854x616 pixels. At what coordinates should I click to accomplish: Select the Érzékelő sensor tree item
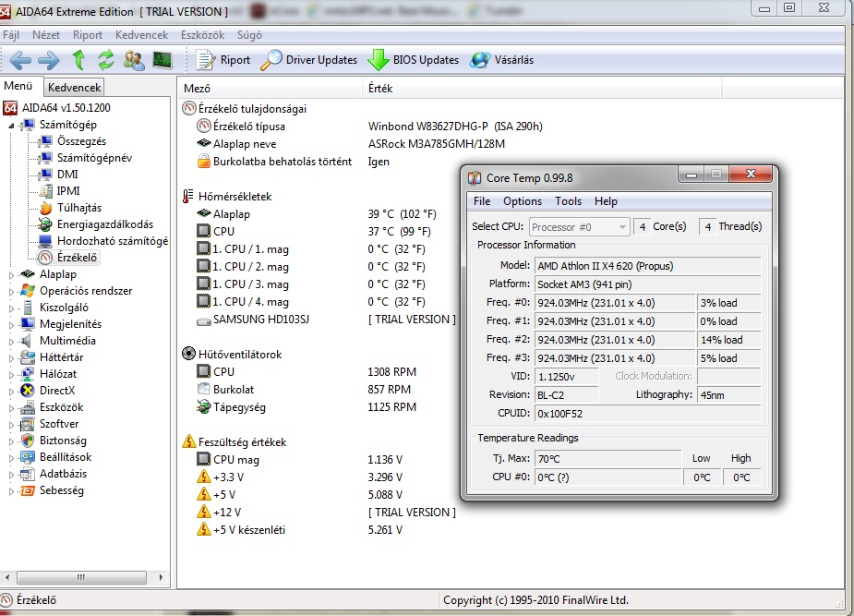pyautogui.click(x=68, y=257)
